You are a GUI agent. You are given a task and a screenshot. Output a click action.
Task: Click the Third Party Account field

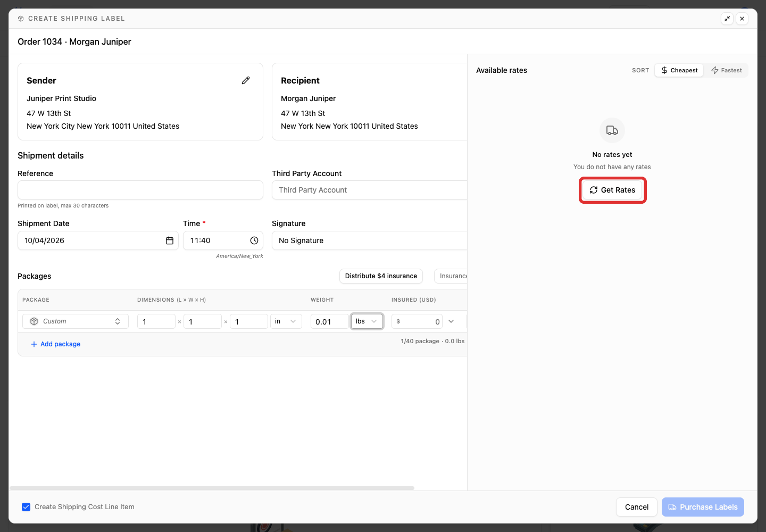click(370, 190)
